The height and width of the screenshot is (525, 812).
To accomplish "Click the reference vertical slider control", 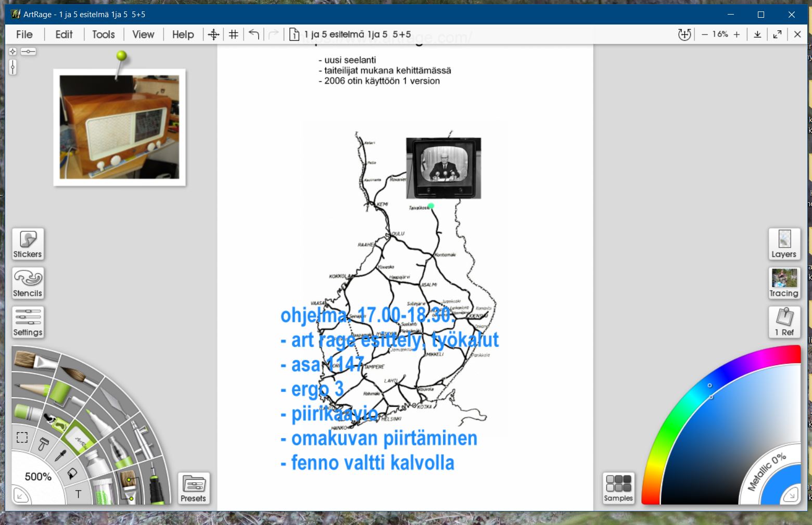I will 12,67.
